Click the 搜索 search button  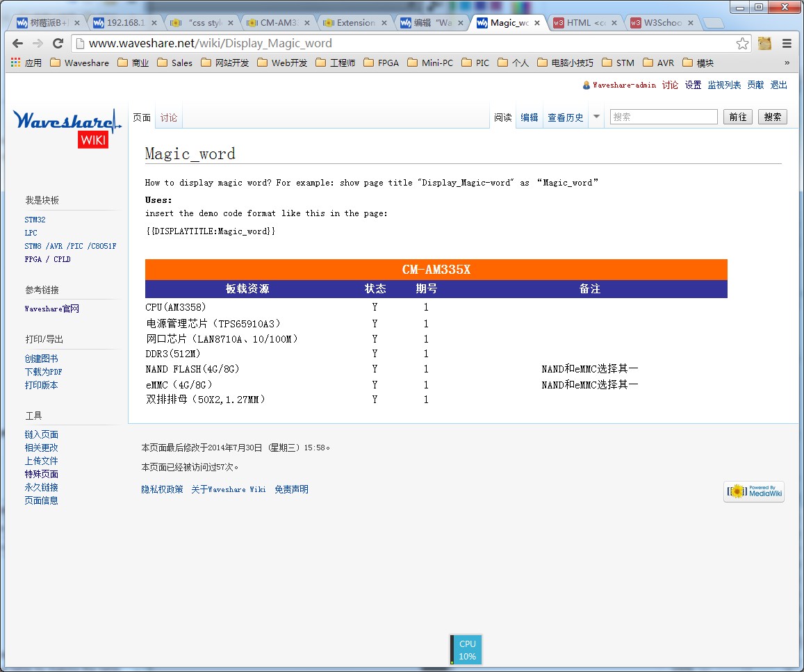pyautogui.click(x=772, y=117)
